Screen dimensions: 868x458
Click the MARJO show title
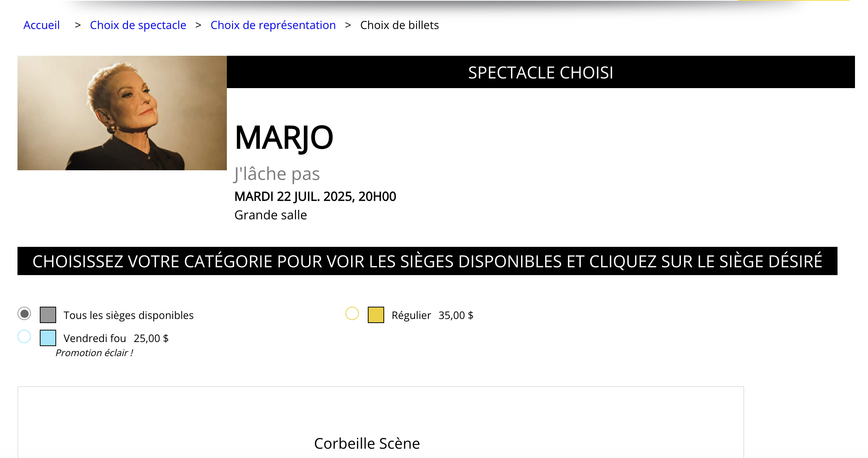[284, 138]
